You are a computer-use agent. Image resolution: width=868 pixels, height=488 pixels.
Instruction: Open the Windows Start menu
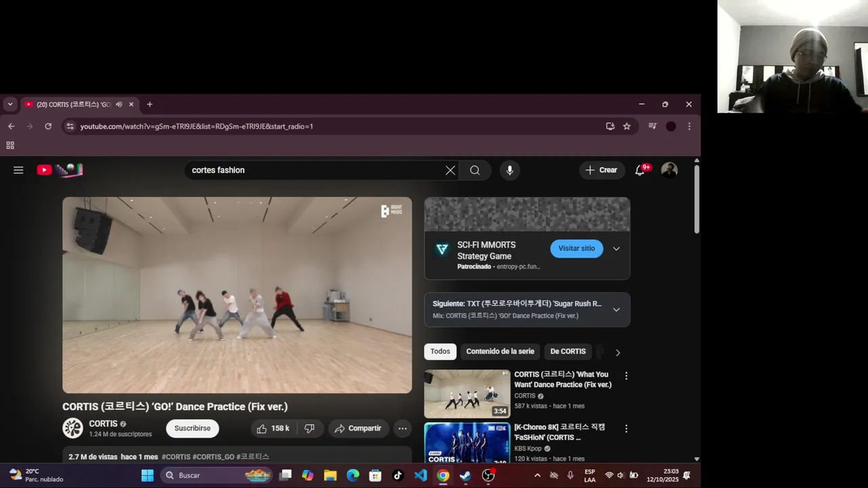(x=147, y=476)
